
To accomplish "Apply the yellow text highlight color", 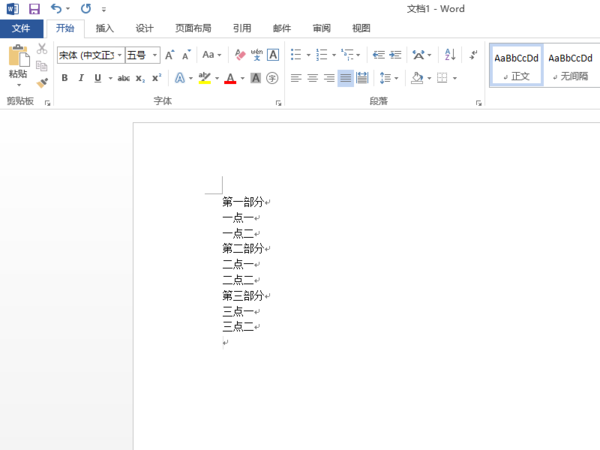I will tap(204, 78).
